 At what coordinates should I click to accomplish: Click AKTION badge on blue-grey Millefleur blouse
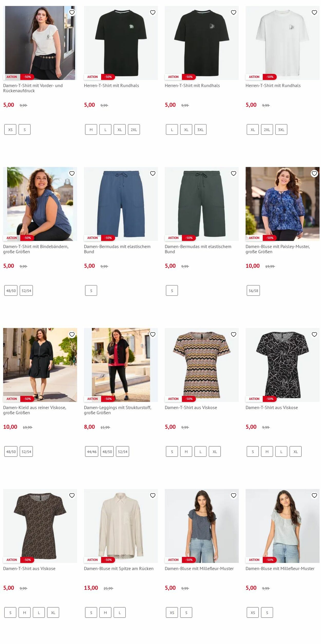(173, 560)
